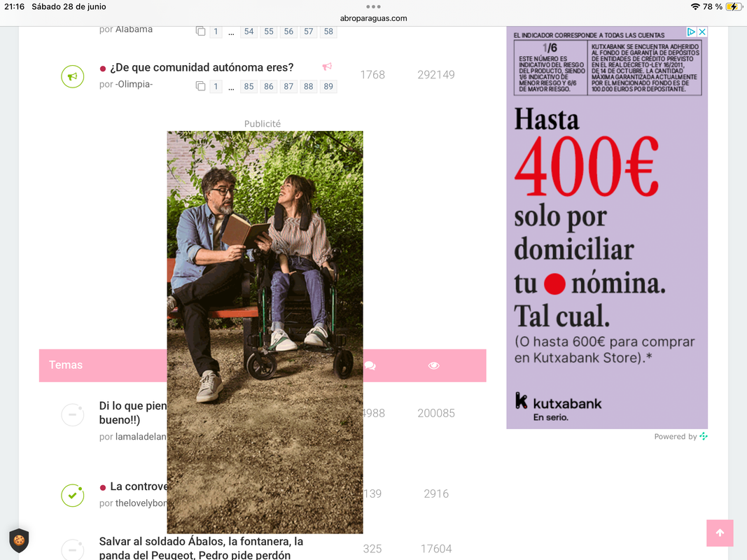Go to page 57 of Alabama's topic

tap(309, 31)
